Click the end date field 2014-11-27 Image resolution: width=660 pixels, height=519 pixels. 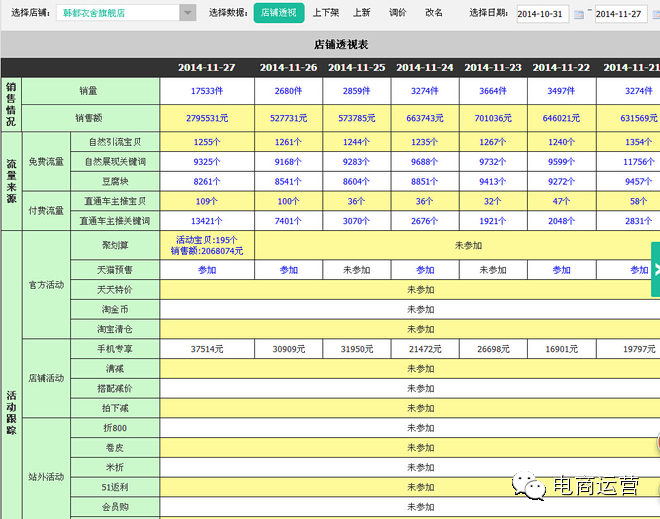pyautogui.click(x=621, y=14)
